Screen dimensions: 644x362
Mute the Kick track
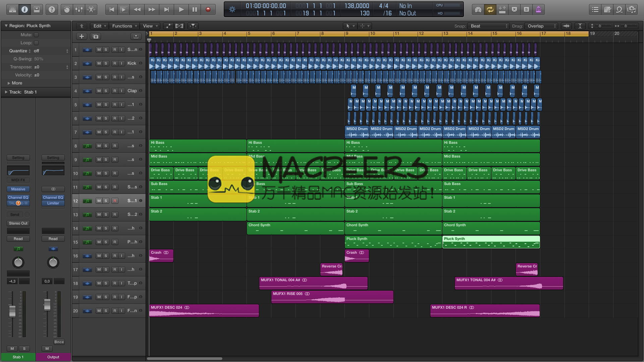click(99, 63)
